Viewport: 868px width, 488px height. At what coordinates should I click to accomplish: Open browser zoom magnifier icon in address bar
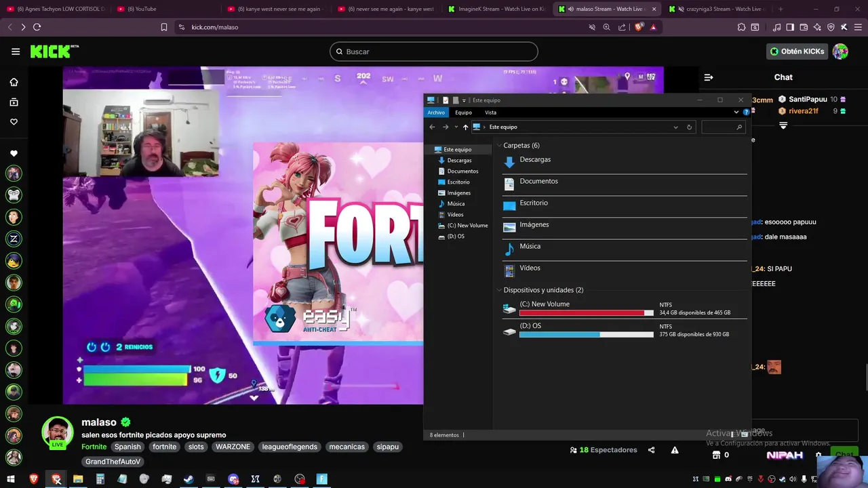(606, 27)
